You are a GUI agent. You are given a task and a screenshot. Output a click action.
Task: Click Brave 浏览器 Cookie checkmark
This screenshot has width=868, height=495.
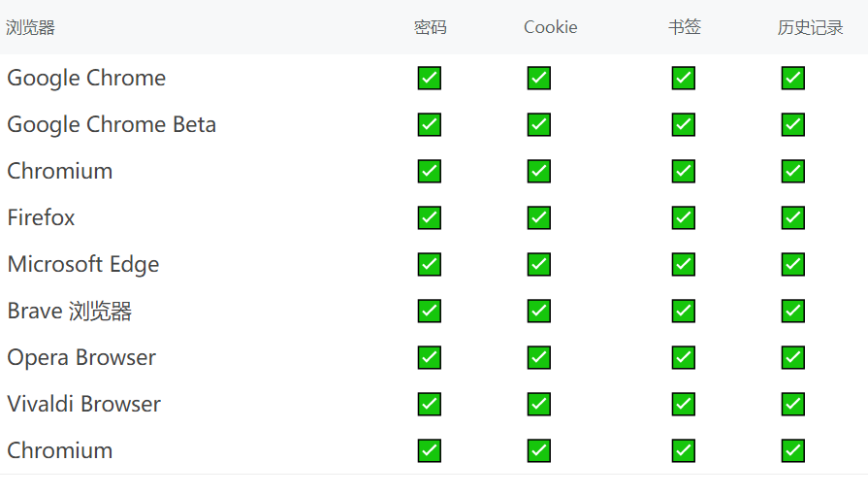click(x=539, y=311)
